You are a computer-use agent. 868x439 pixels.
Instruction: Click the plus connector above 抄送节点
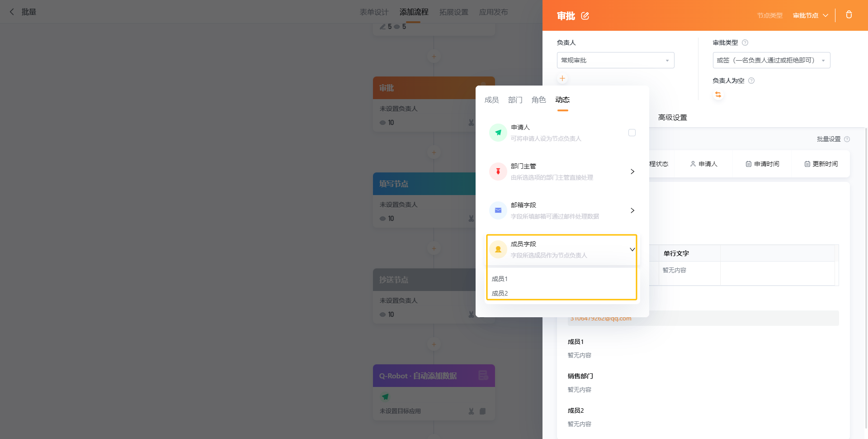coord(434,248)
